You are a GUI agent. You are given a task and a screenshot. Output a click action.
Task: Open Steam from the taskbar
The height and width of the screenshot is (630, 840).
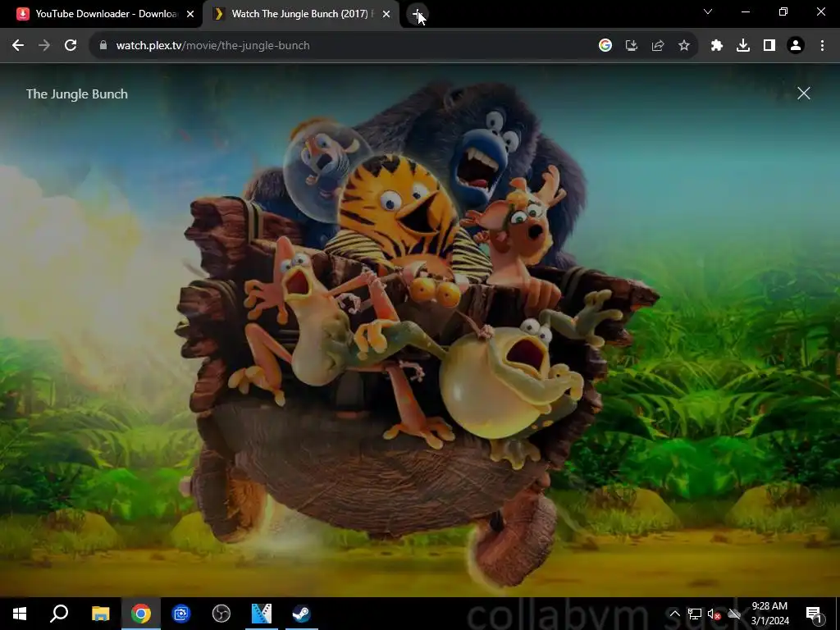(302, 614)
